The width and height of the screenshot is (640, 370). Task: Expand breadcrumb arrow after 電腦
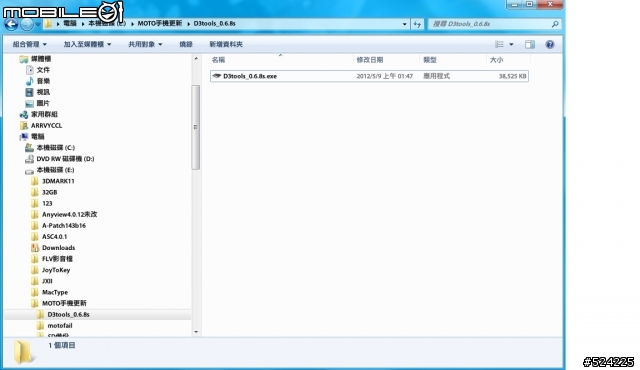point(83,24)
